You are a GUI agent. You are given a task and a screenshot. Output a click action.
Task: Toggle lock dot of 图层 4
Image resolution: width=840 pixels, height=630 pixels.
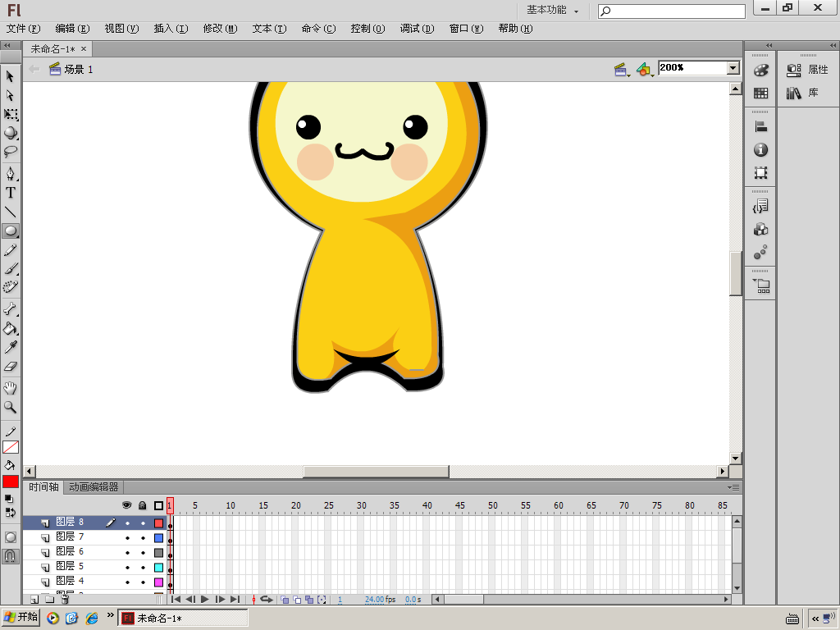143,582
